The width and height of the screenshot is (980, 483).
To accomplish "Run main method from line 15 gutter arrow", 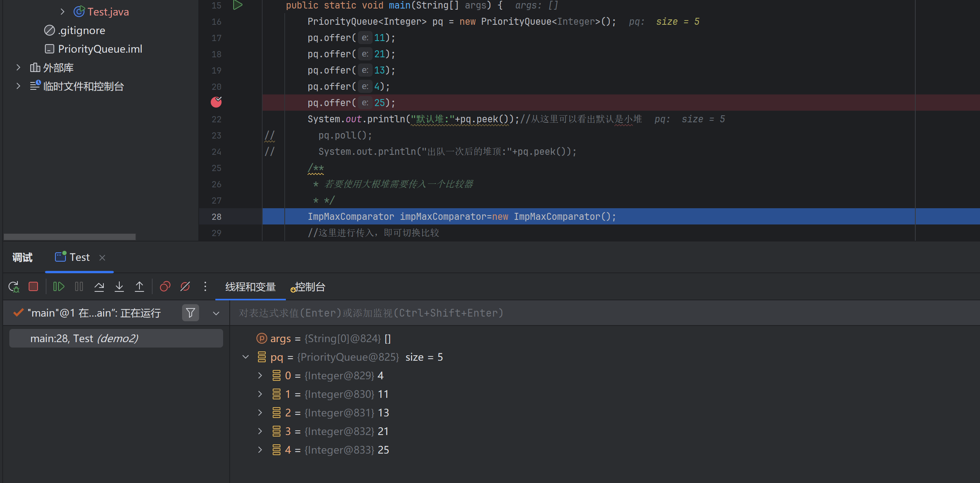I will [x=237, y=5].
